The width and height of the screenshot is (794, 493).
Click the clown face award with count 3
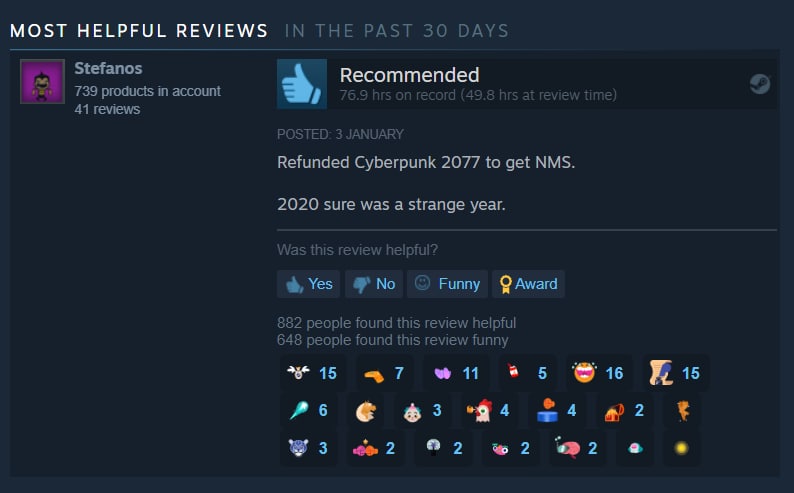(422, 410)
